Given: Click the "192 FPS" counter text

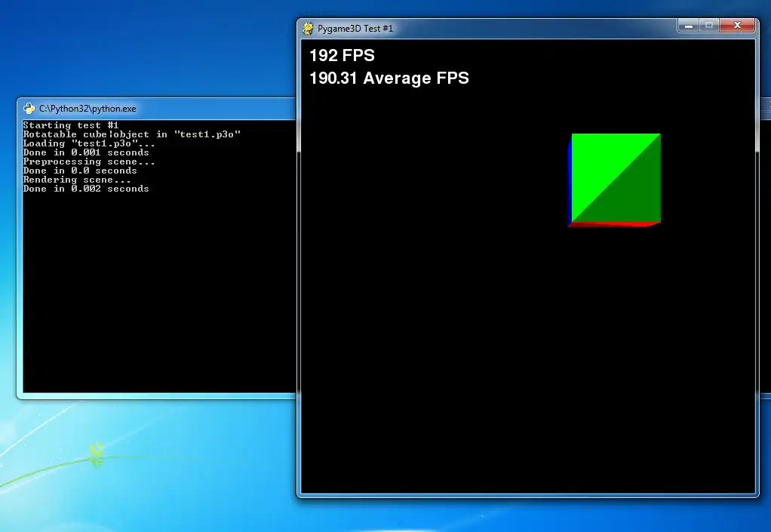Looking at the screenshot, I should coord(342,56).
